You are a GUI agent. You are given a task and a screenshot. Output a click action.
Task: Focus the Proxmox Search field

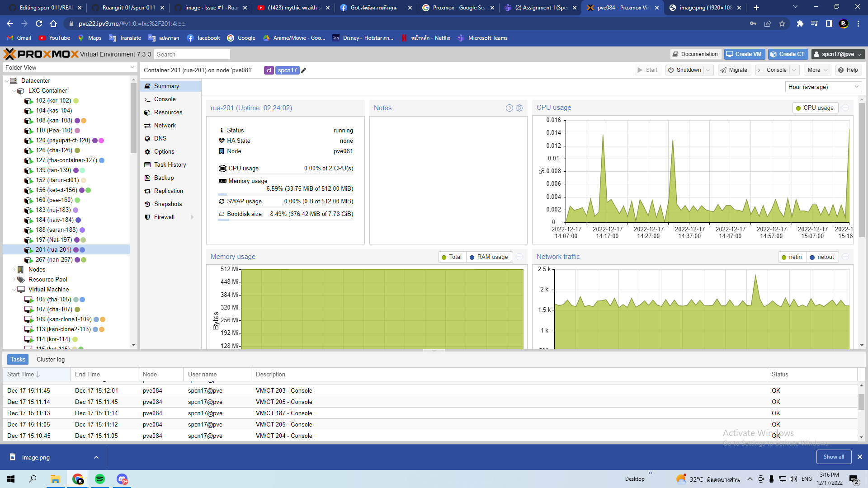[x=192, y=54]
